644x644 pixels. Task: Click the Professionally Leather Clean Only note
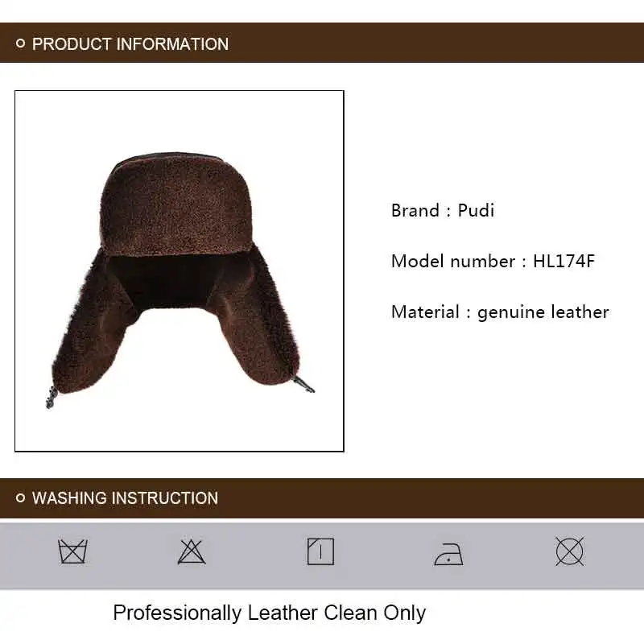point(270,613)
